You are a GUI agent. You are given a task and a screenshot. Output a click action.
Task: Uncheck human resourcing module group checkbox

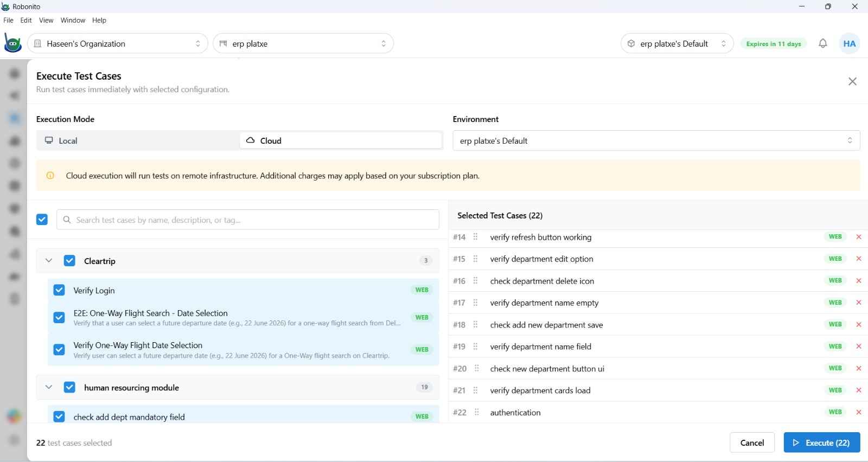[69, 387]
